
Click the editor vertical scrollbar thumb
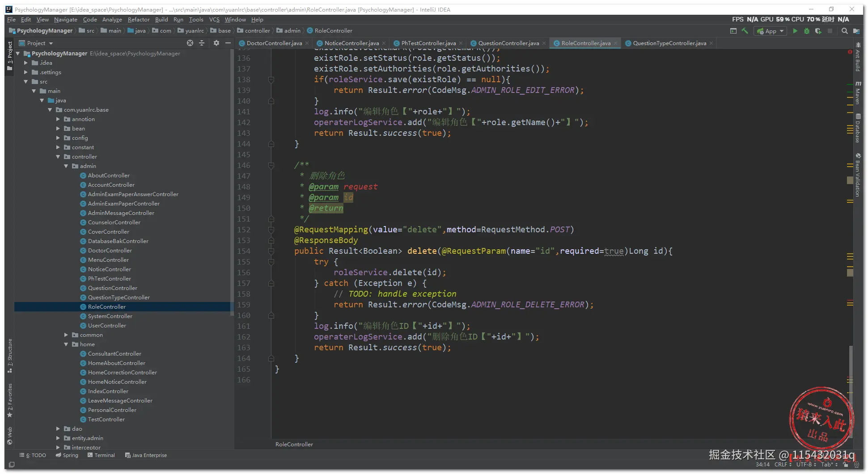tap(851, 391)
